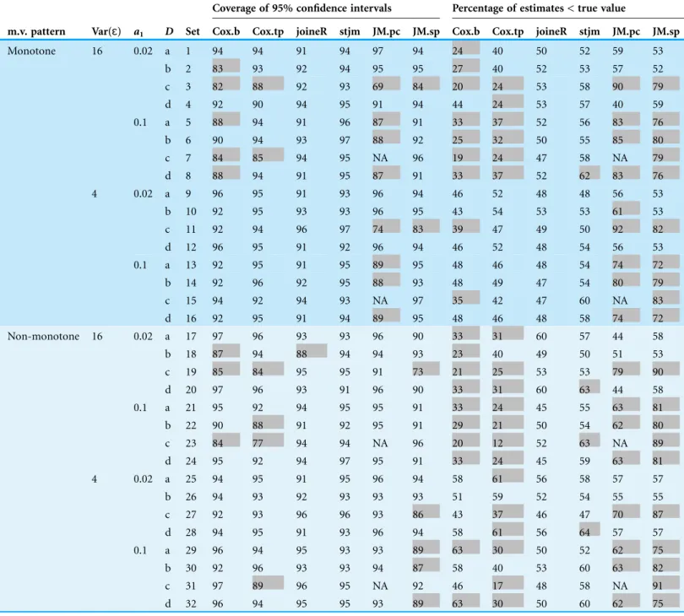Click shaded 83 in Set 2 coverage Cox.b
Image resolution: width=684 pixels, height=616 pixels.
click(226, 66)
